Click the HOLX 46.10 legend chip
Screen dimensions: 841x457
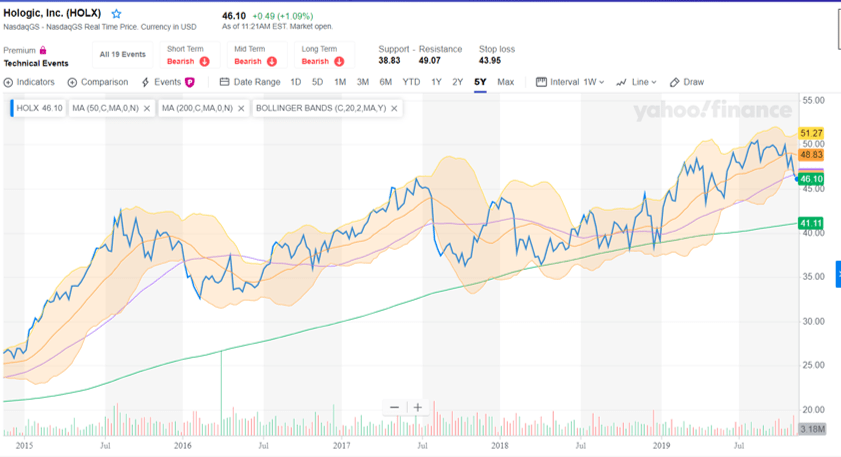[x=39, y=108]
